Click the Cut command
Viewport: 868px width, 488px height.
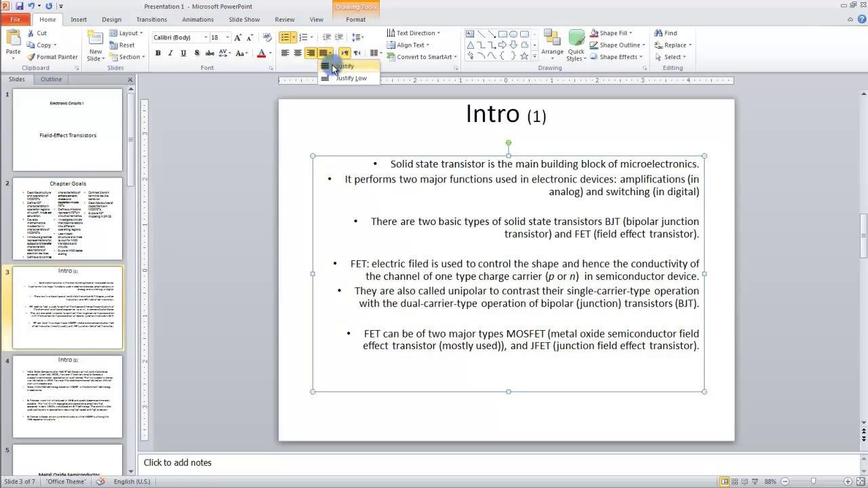37,33
